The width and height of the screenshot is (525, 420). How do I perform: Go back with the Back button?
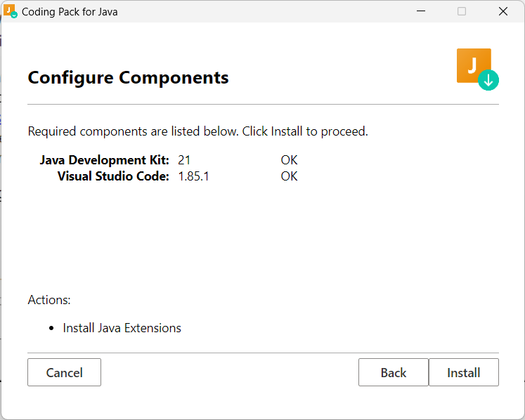point(394,372)
